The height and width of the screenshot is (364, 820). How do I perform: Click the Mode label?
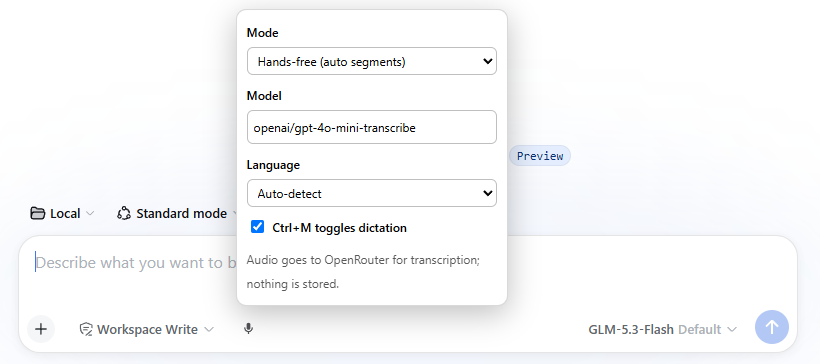263,33
